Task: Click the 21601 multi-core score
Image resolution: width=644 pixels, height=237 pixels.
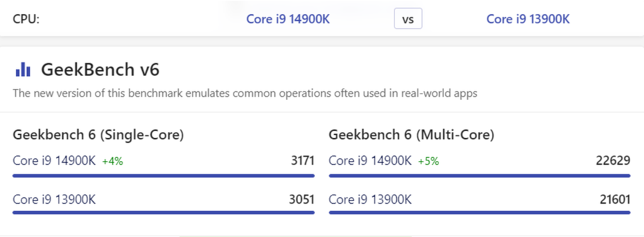Action: click(613, 200)
